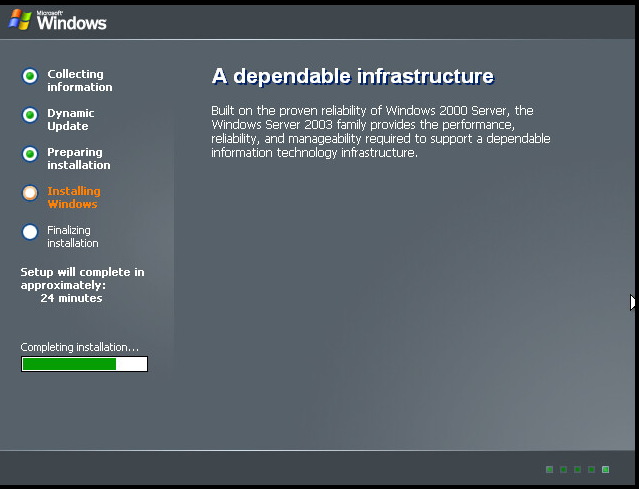Viewport: 639px width, 489px height.
Task: Click the orange Installing Windows step indicator
Action: coord(30,193)
